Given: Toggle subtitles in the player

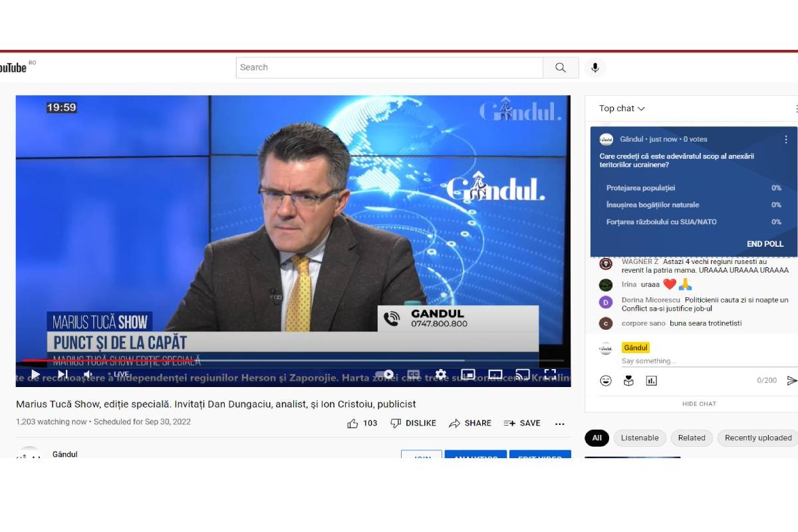Looking at the screenshot, I should 414,374.
